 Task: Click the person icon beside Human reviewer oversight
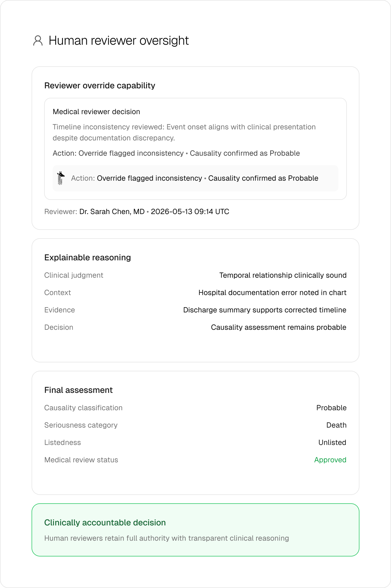click(x=38, y=41)
